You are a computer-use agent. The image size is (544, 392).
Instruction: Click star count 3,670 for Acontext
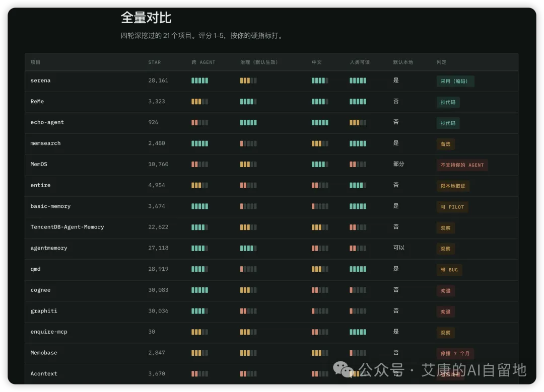157,373
